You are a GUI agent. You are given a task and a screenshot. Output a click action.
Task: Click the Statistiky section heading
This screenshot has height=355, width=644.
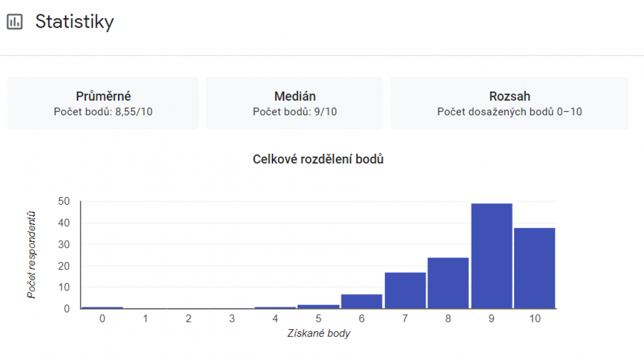(x=75, y=21)
